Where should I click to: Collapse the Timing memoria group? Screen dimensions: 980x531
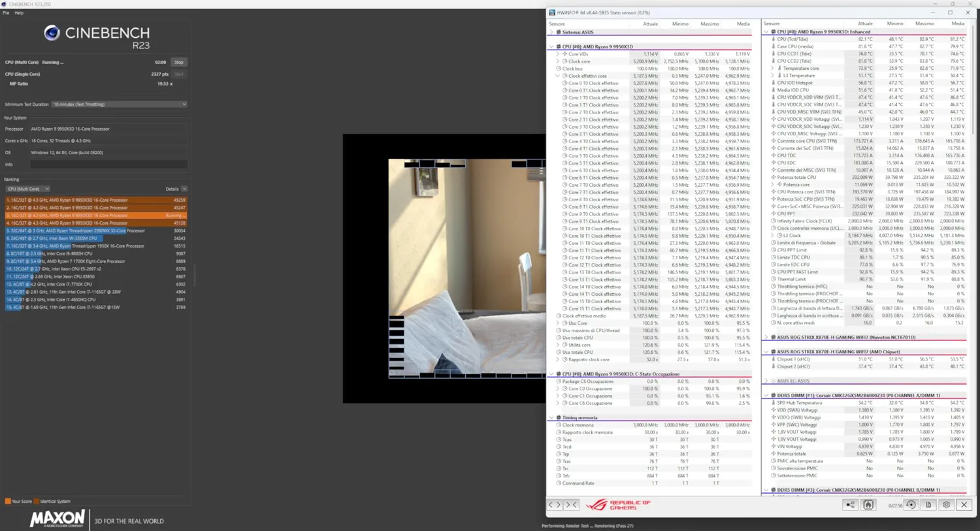pyautogui.click(x=551, y=418)
